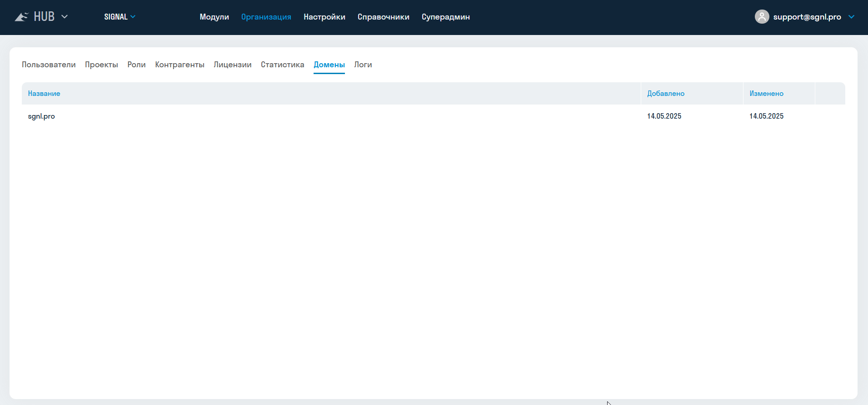The height and width of the screenshot is (405, 868).
Task: Open the Роли tab
Action: [136, 65]
